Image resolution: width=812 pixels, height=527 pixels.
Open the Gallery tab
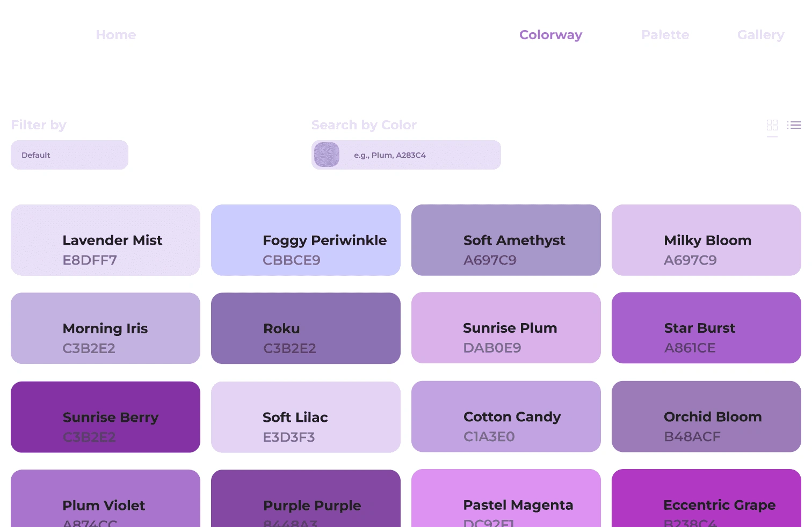coord(760,35)
